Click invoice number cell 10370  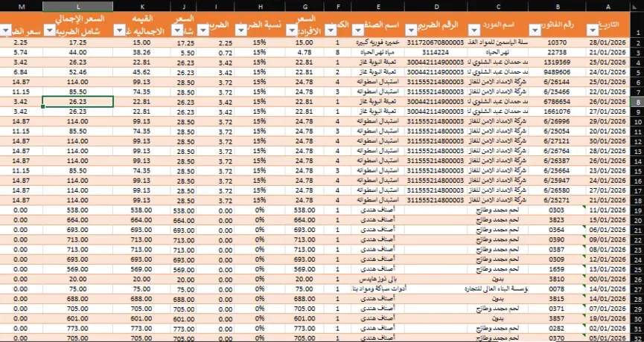[557, 42]
